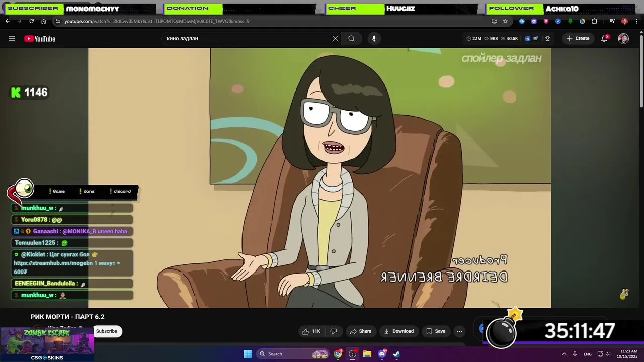Open YouTube guide hamburger menu
This screenshot has width=644, height=362.
[12, 39]
